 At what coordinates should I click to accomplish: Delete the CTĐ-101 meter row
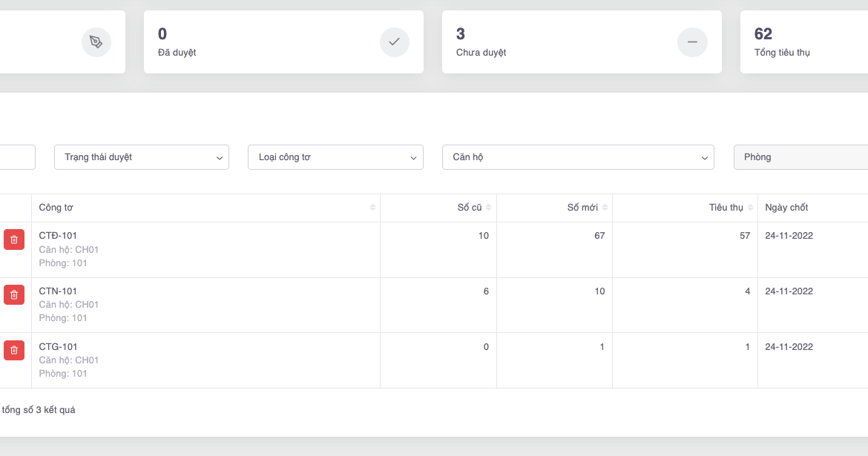click(13, 239)
